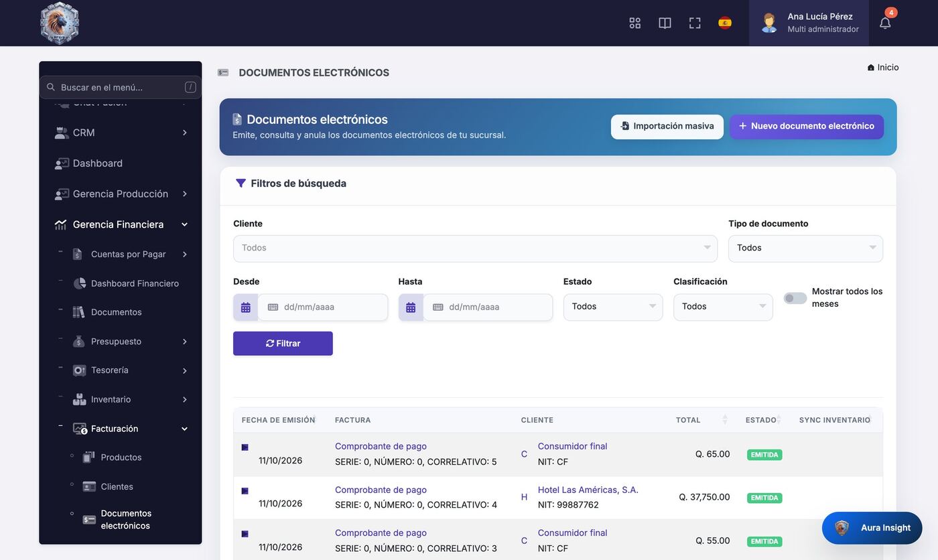Open Hotel Las Américas, S.A. client
This screenshot has height=560, width=938.
pos(588,490)
